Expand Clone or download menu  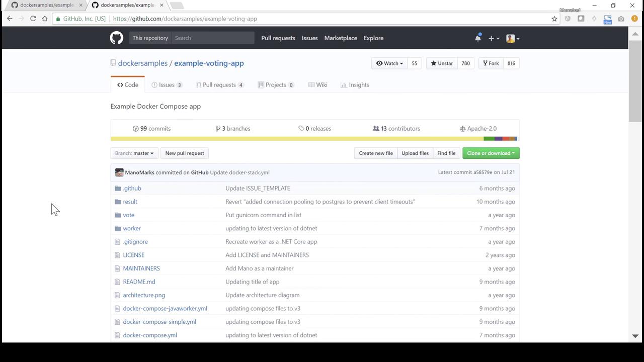click(x=491, y=153)
